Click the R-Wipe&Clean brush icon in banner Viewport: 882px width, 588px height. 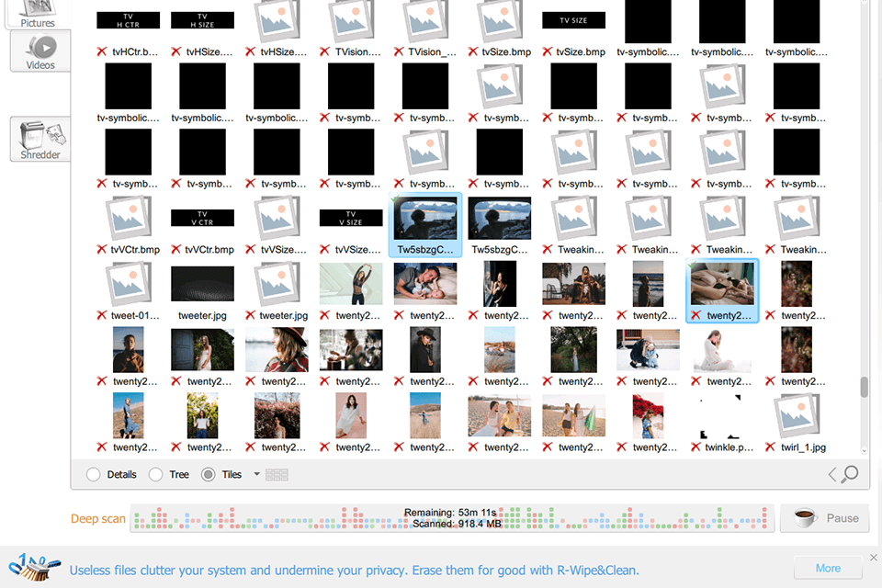click(32, 568)
